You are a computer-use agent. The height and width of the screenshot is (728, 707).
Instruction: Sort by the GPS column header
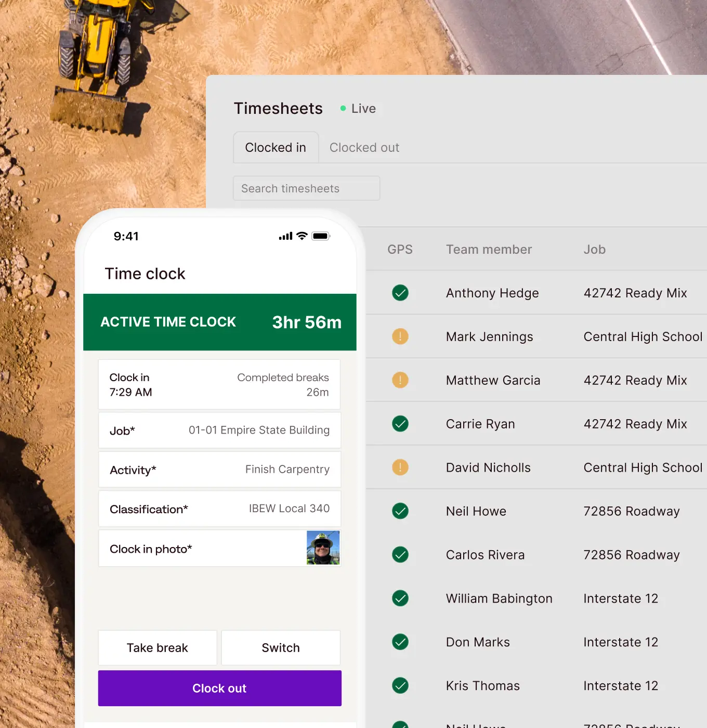[x=400, y=250]
